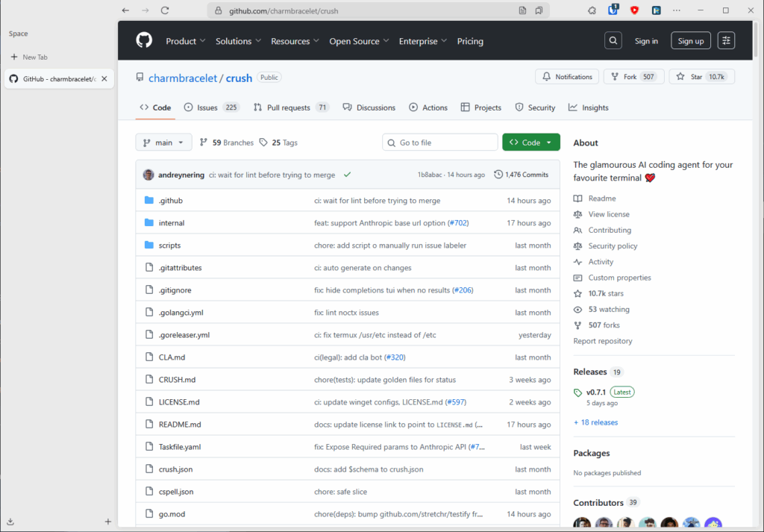The image size is (764, 532).
Task: Open the green Code dropdown
Action: coord(531,143)
